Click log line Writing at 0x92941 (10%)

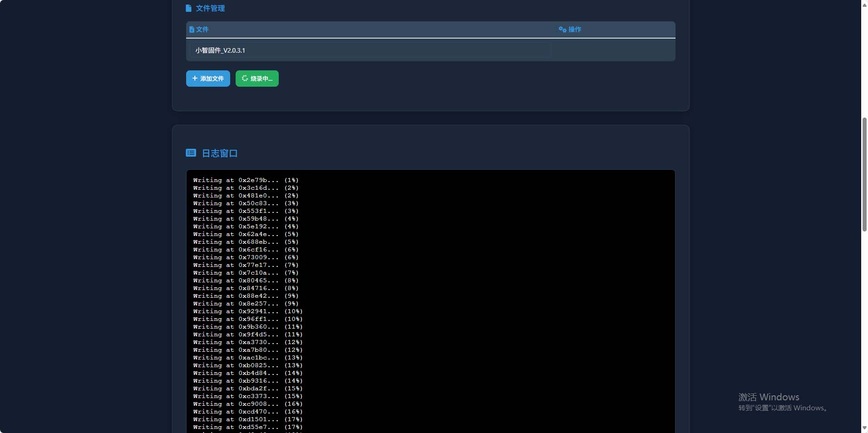coord(247,311)
